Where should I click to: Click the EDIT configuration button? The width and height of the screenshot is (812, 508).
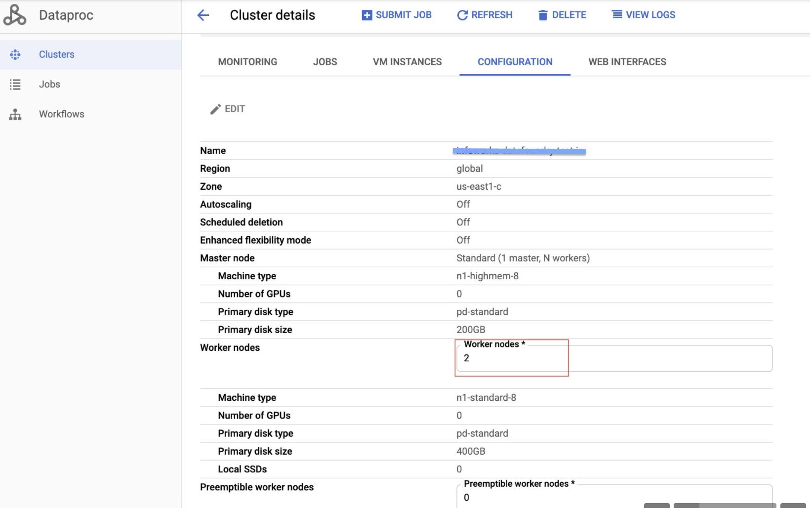[228, 109]
